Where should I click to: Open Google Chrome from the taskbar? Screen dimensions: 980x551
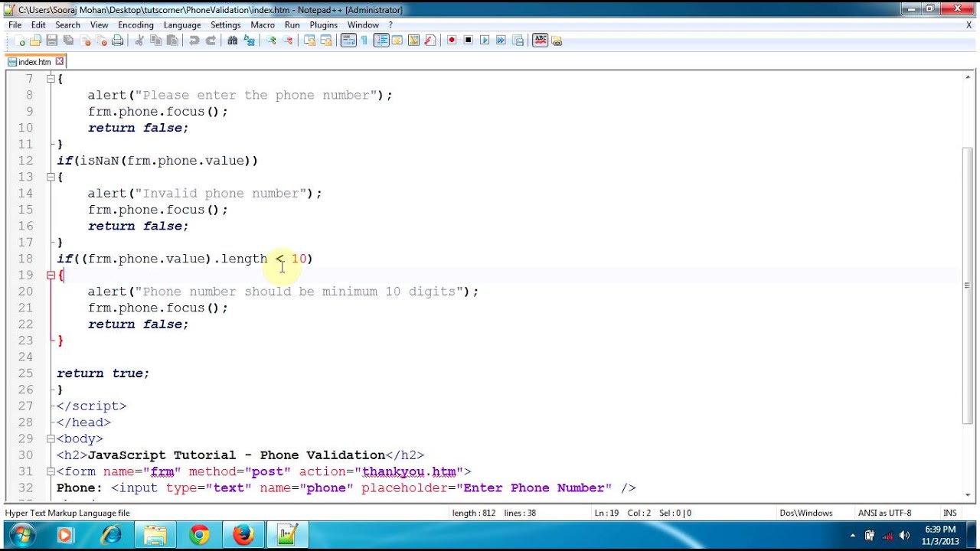[199, 535]
